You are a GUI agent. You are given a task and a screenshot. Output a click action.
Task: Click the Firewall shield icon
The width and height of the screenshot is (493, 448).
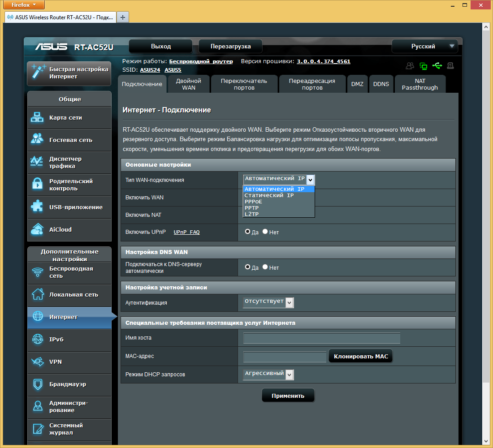click(x=37, y=384)
